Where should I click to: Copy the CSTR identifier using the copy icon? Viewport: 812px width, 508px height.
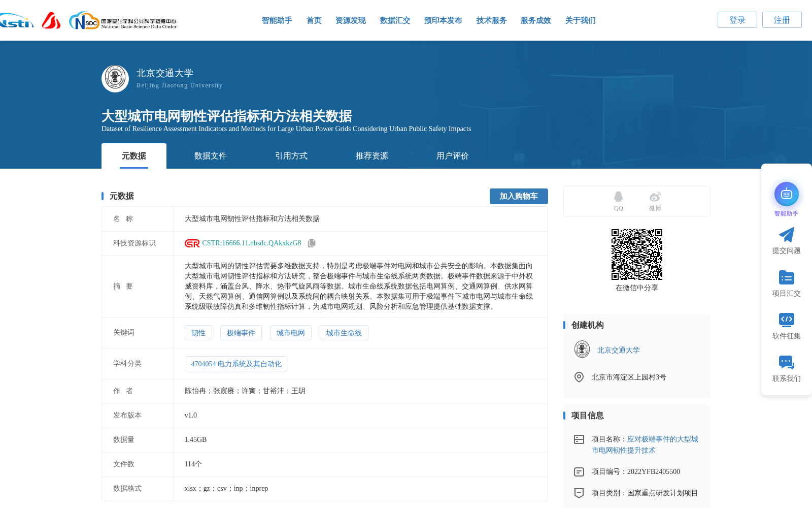point(312,243)
